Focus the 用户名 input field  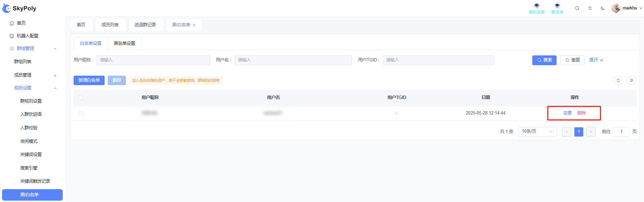pos(293,60)
